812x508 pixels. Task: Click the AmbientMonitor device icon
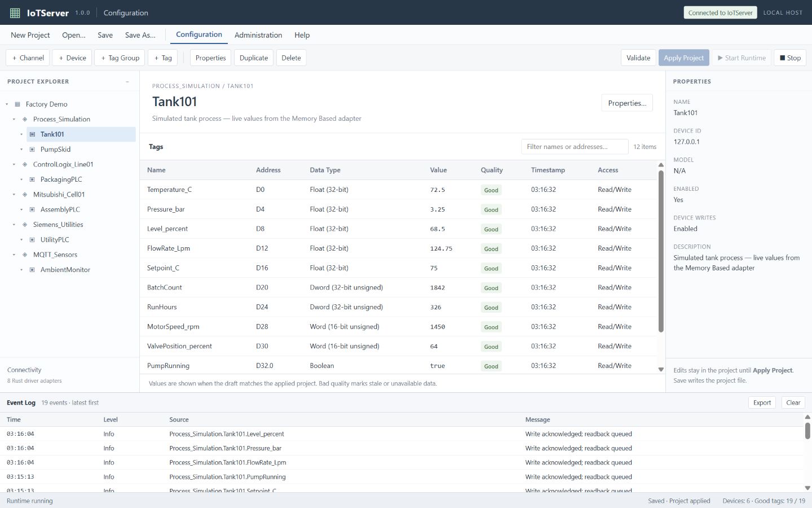tap(32, 270)
